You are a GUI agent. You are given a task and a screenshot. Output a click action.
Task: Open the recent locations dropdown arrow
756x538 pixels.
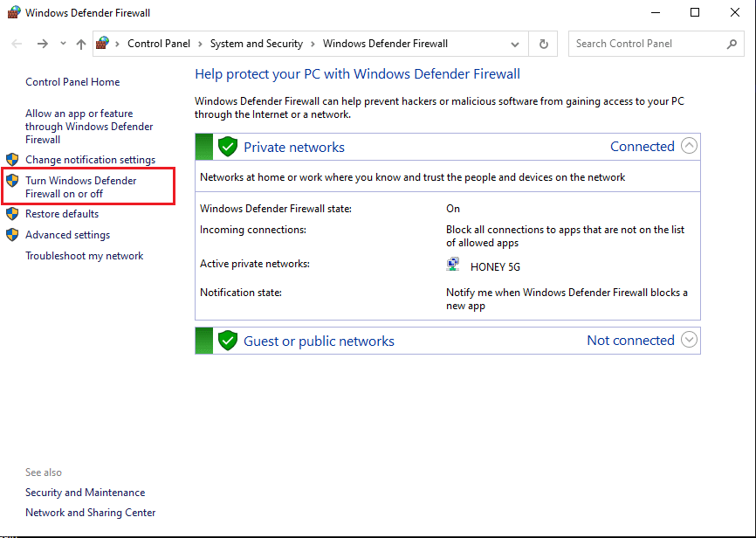63,44
